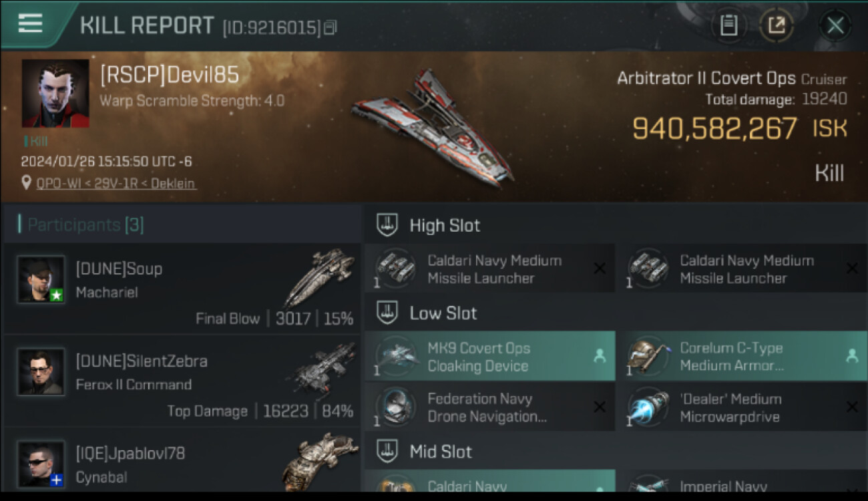Screen dimensions: 868x501
Task: Copy the kill report ID icon
Action: tap(331, 27)
